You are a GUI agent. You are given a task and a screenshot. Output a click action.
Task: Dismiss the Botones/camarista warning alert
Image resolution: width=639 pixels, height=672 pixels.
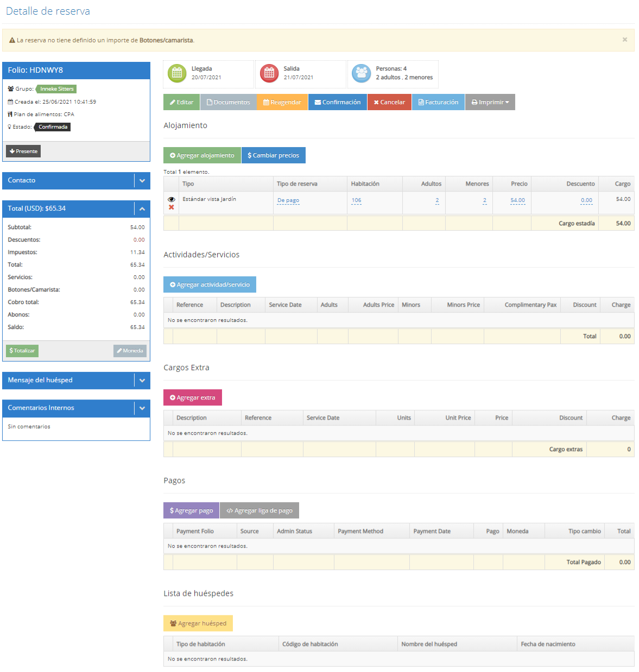click(624, 40)
